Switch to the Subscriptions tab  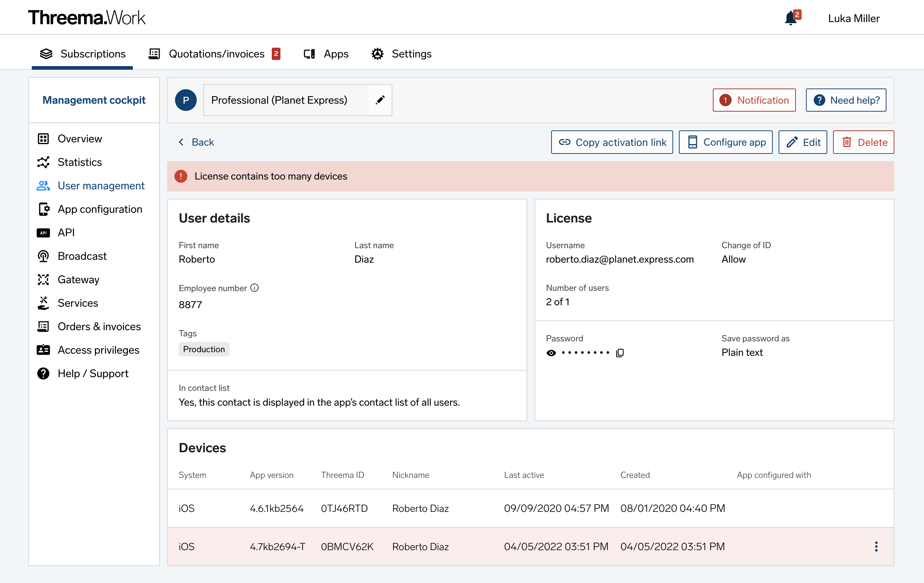[x=82, y=54]
